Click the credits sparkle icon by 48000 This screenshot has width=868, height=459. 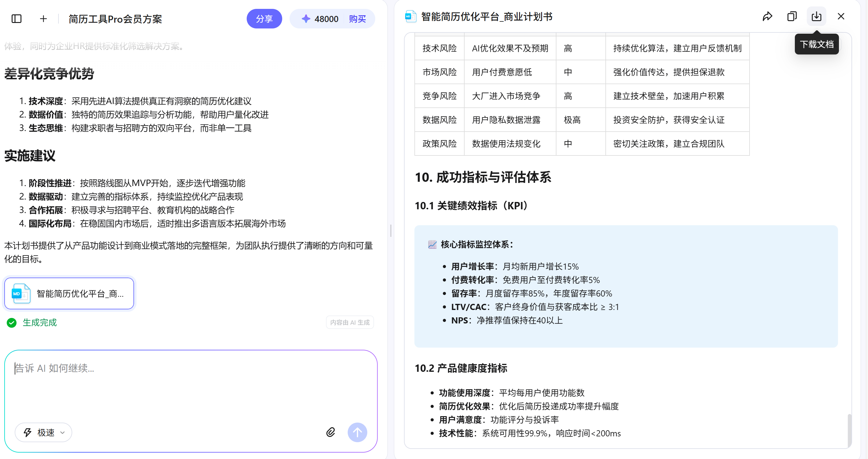click(x=306, y=19)
